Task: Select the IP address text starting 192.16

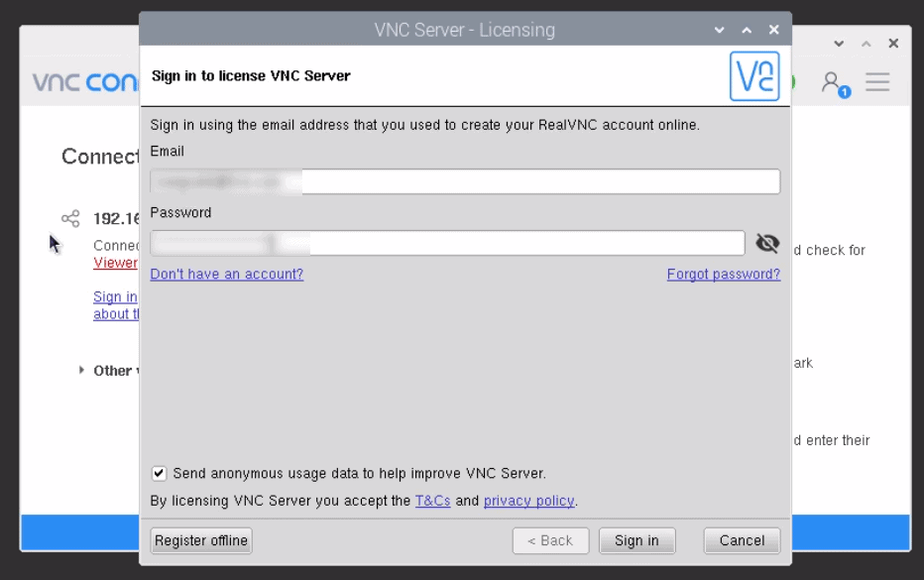Action: click(116, 219)
